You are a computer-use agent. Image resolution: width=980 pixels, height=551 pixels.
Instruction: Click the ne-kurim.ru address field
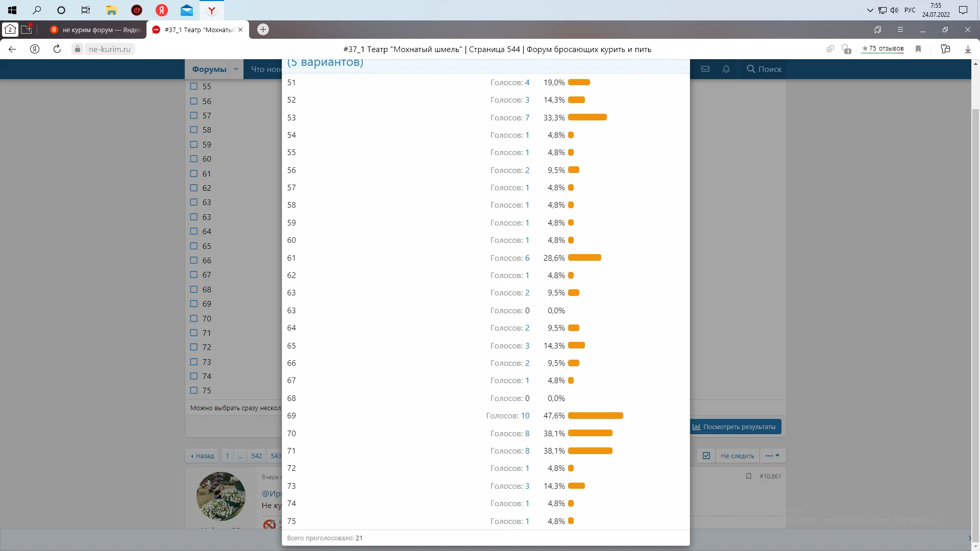tap(109, 49)
